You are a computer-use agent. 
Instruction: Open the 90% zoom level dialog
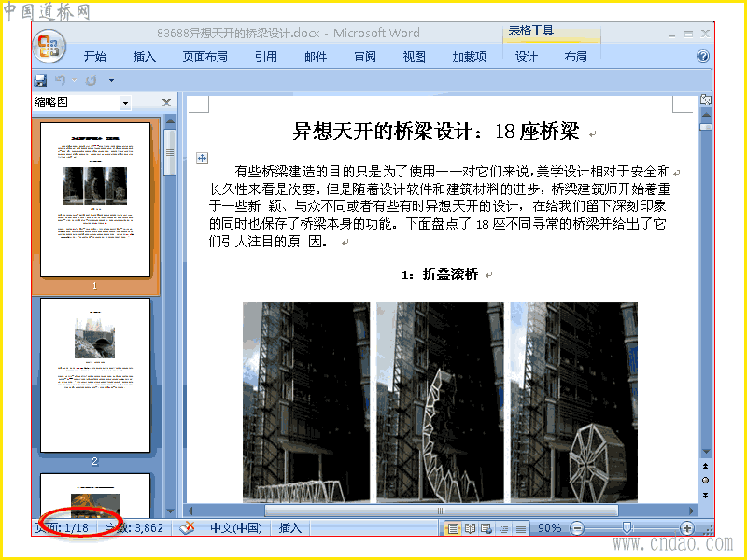[x=549, y=527]
